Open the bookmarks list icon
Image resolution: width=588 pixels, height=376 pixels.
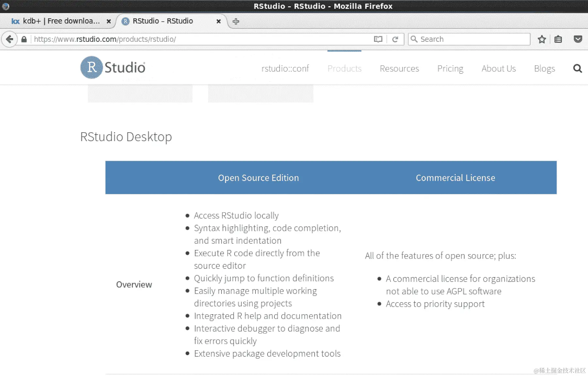[558, 40]
